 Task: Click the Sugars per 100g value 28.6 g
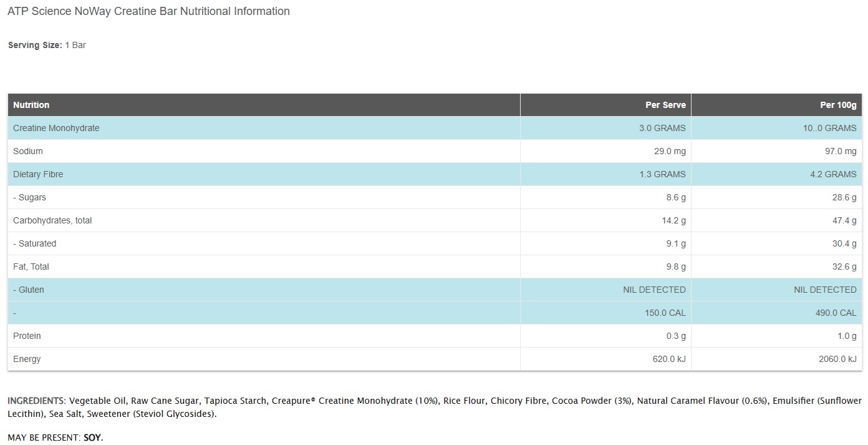pos(844,197)
